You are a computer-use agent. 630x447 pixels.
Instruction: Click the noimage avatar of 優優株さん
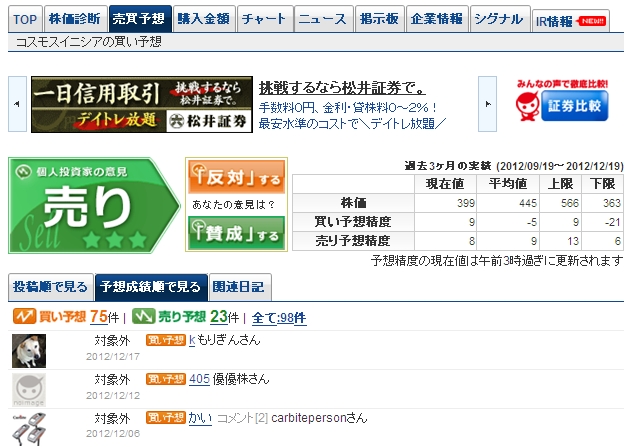[29, 390]
